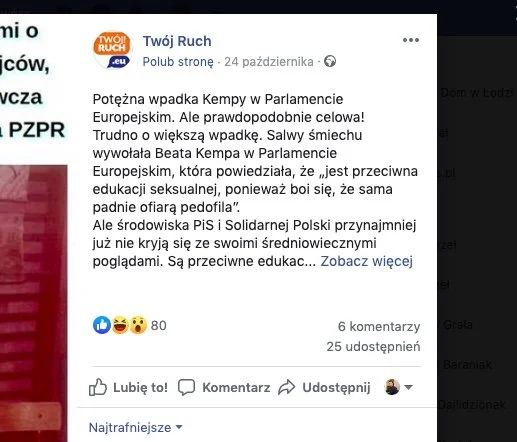Click the thumbs-up Lubię to! icon

tap(98, 387)
